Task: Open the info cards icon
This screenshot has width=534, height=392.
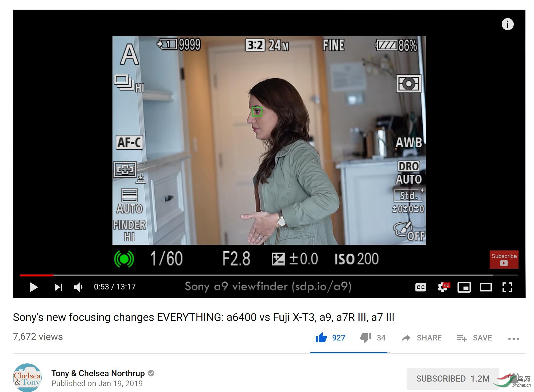Action: pyautogui.click(x=507, y=24)
